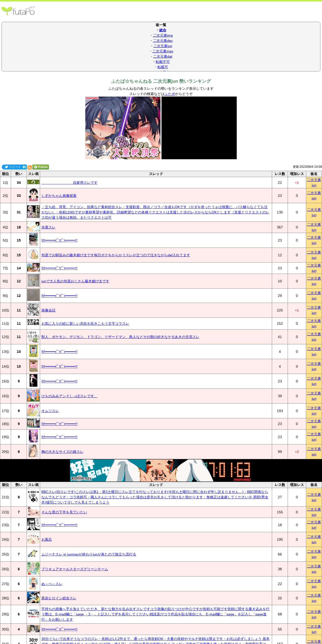The height and width of the screenshot is (644, 322).
Task: Open the ケモあきの交流スレ thread at rank 12
Action: tap(120, 337)
